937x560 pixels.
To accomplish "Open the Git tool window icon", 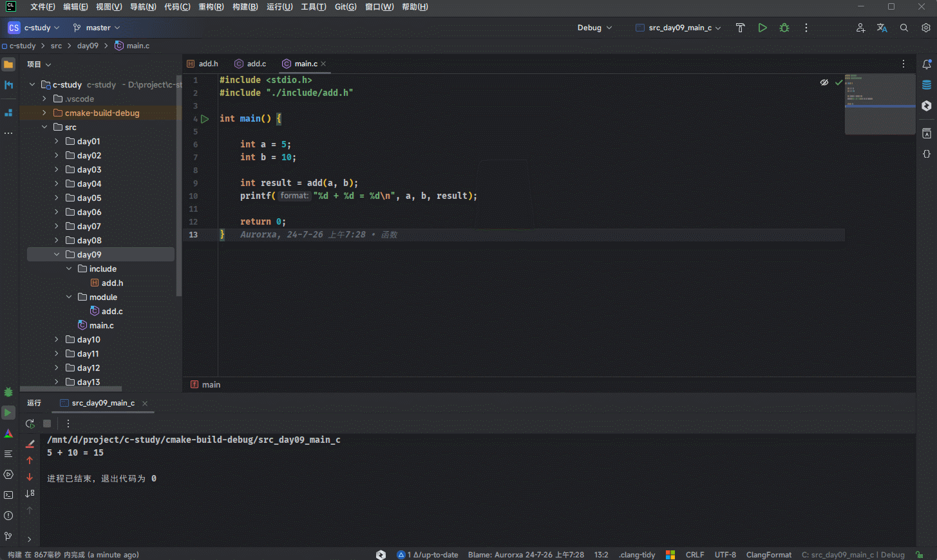I will (x=8, y=536).
